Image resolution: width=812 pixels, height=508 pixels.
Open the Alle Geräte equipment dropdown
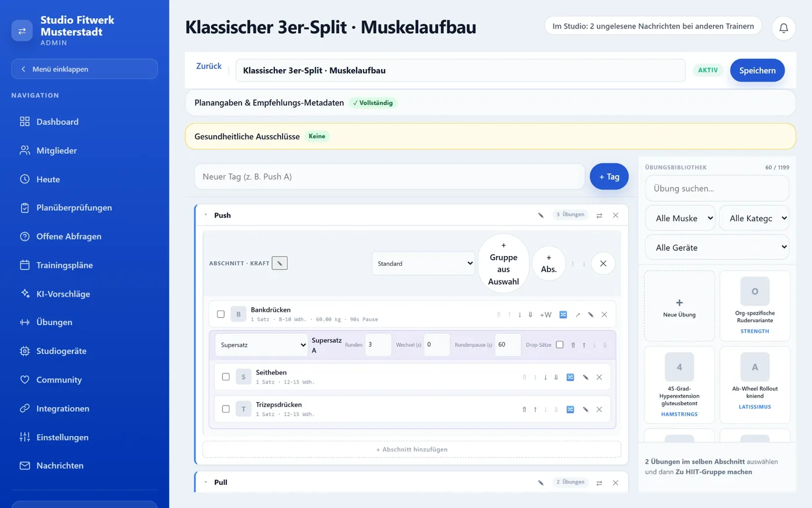(717, 247)
